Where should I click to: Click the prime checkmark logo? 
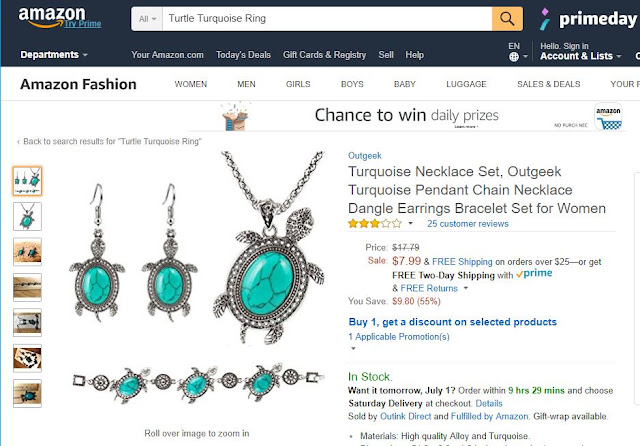[x=534, y=274]
